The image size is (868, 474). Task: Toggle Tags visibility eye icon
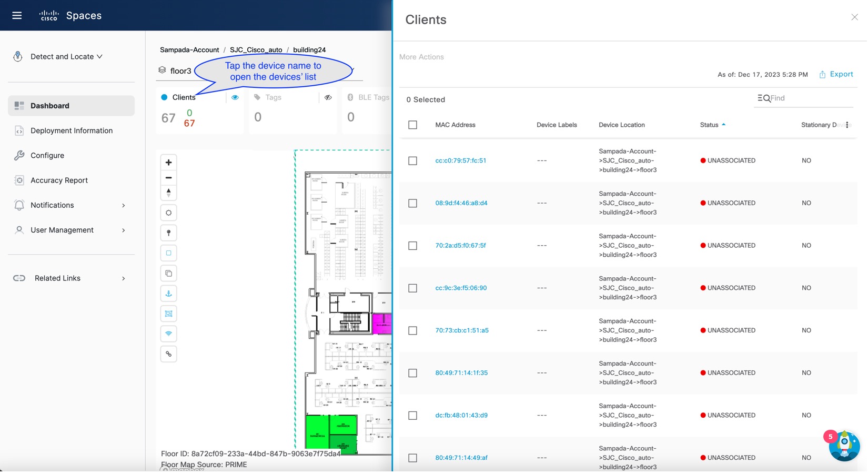tap(328, 97)
